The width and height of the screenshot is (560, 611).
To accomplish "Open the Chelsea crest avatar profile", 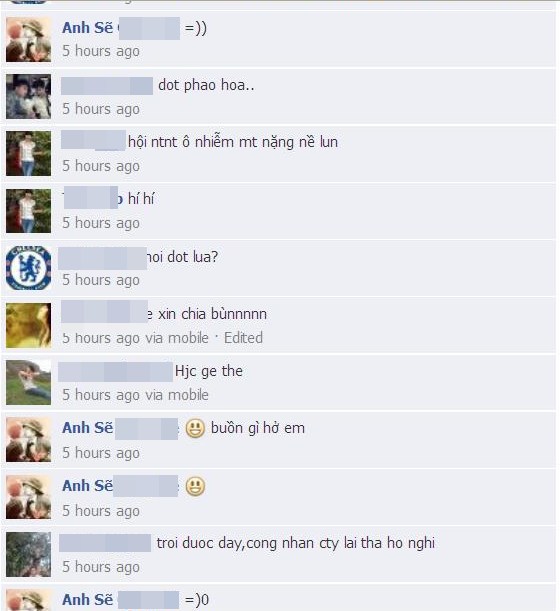I will point(28,268).
